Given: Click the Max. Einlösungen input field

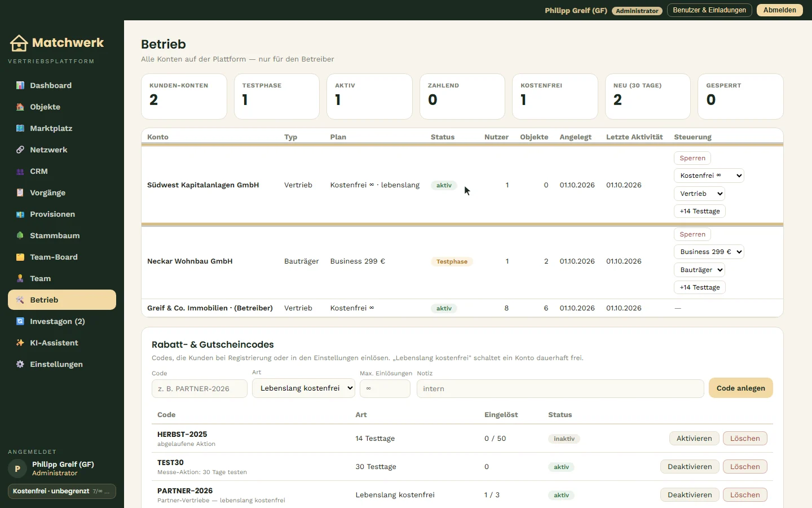Looking at the screenshot, I should coord(385,388).
